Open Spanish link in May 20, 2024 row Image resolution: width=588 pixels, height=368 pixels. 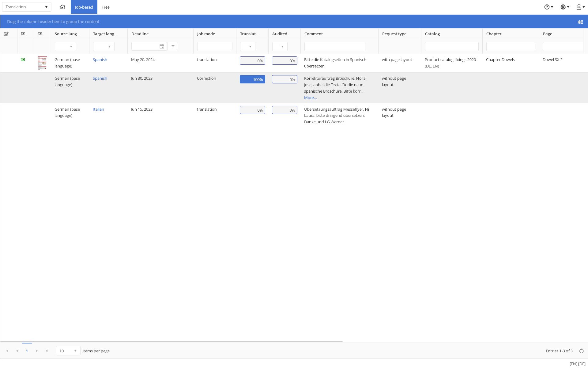(100, 59)
